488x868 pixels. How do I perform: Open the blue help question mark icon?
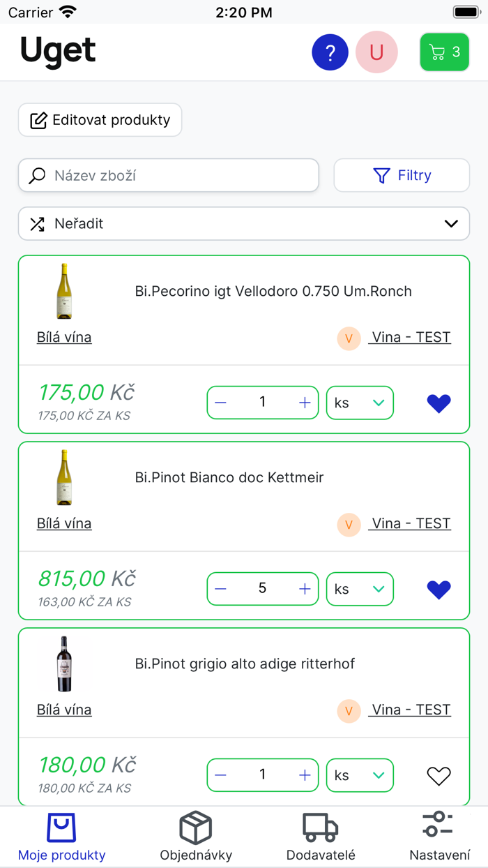[330, 52]
